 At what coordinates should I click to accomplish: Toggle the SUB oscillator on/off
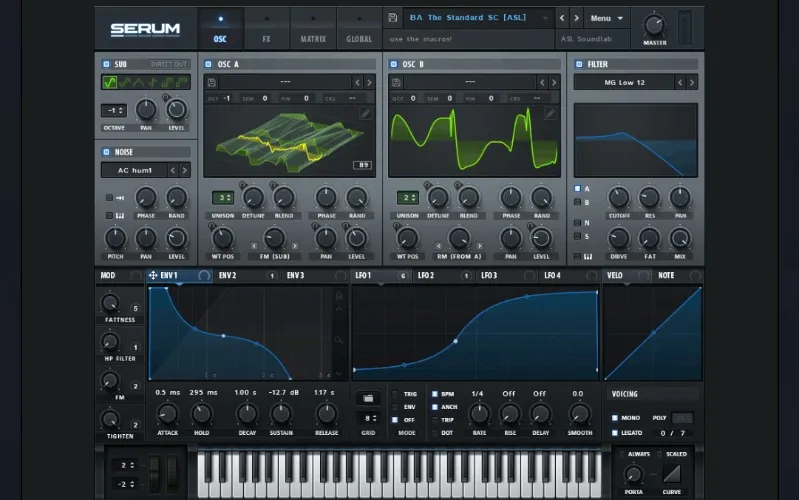click(106, 64)
